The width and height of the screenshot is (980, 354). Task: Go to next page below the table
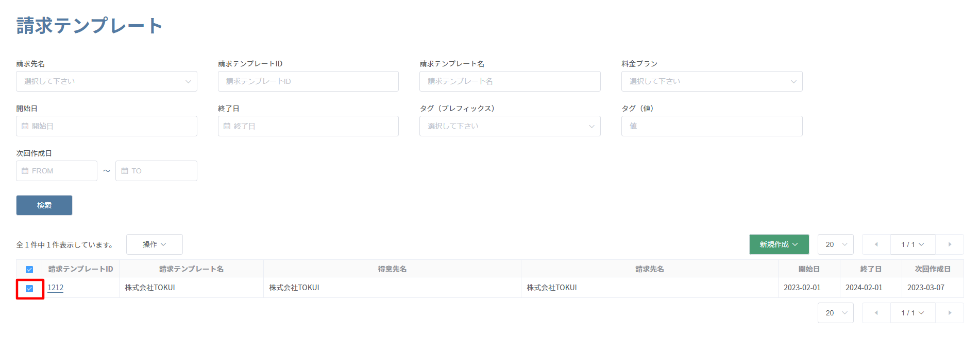coord(950,313)
